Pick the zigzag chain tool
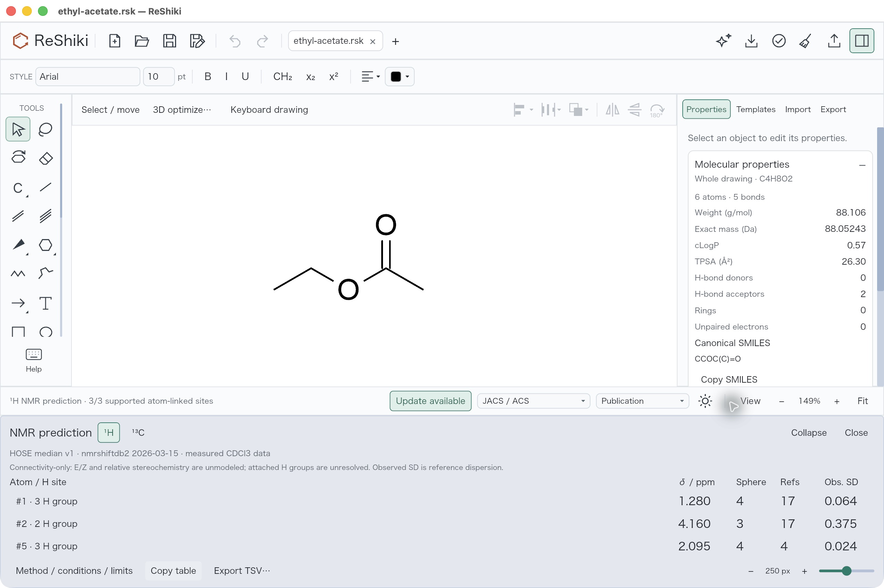Viewport: 884px width, 588px height. (x=18, y=274)
